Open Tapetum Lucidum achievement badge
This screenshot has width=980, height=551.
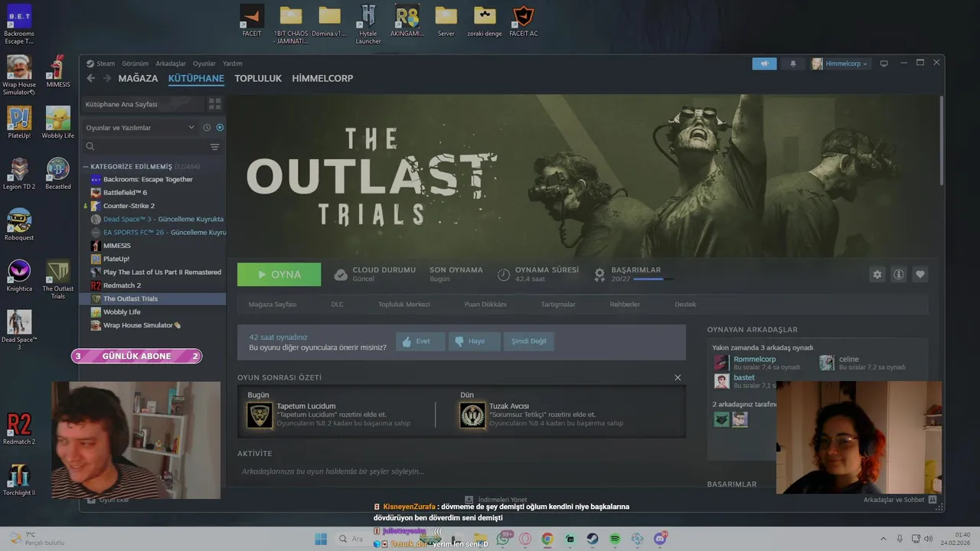pyautogui.click(x=260, y=415)
